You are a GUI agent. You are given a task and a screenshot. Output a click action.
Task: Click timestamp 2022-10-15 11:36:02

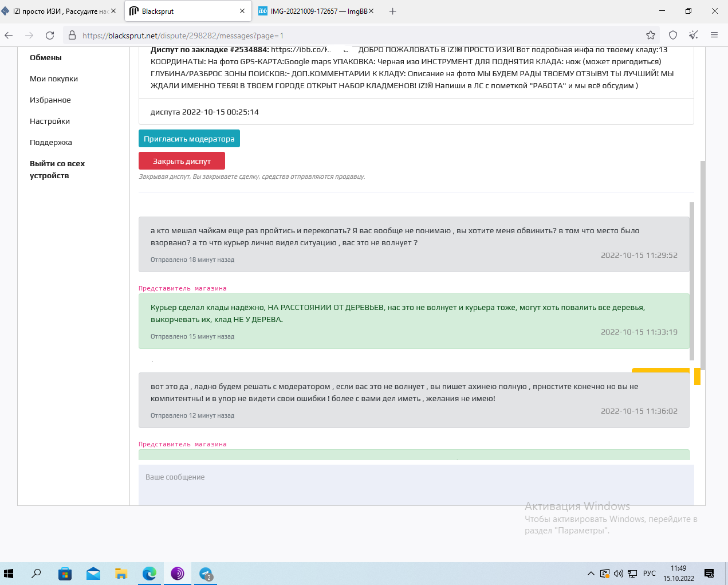click(639, 411)
